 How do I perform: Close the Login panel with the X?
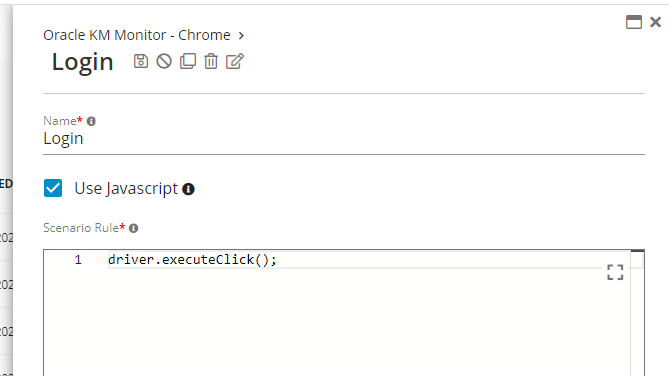[x=655, y=22]
